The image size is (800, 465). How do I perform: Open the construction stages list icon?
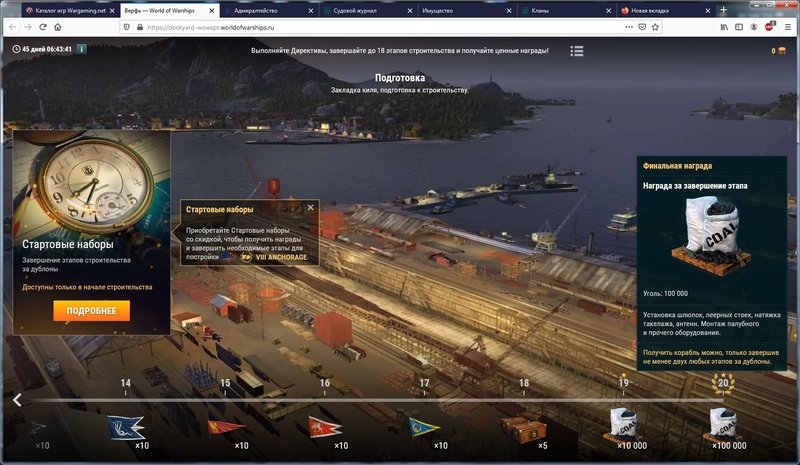point(577,51)
